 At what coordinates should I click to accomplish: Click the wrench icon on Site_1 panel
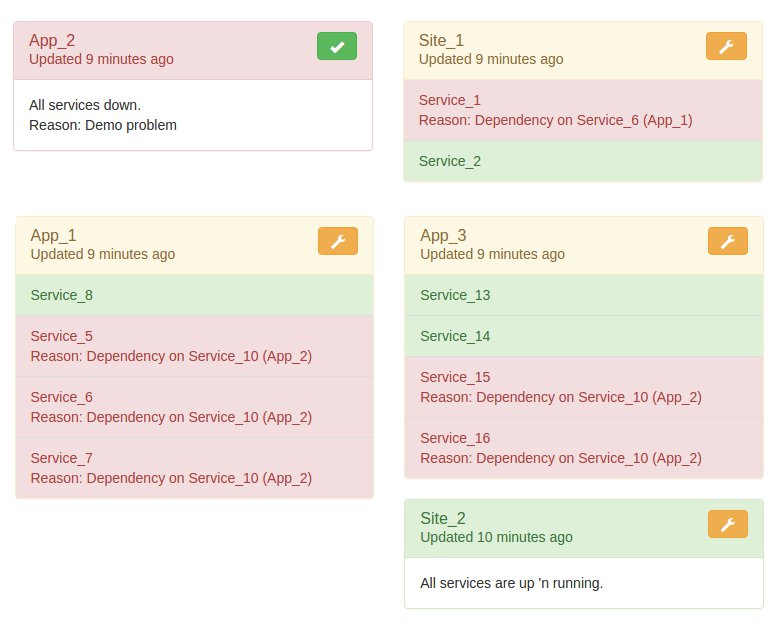[x=726, y=46]
